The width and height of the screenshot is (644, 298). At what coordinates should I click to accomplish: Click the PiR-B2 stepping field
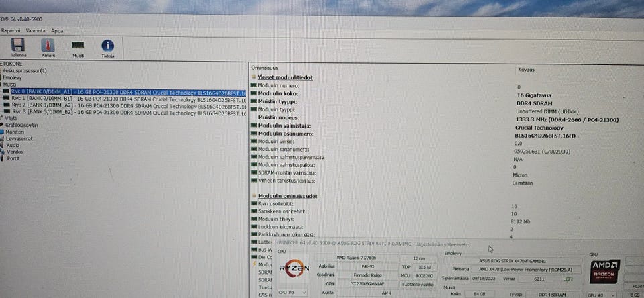(x=367, y=266)
